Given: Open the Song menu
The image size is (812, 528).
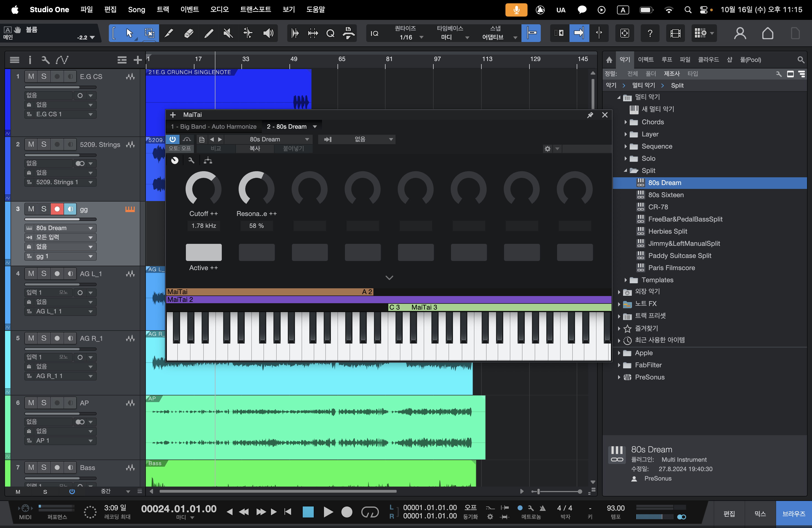Looking at the screenshot, I should click(x=136, y=10).
